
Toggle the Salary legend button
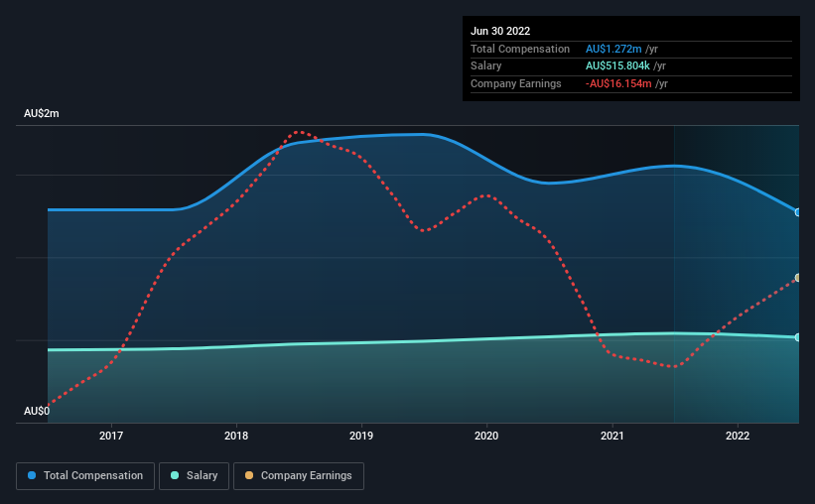(x=194, y=476)
